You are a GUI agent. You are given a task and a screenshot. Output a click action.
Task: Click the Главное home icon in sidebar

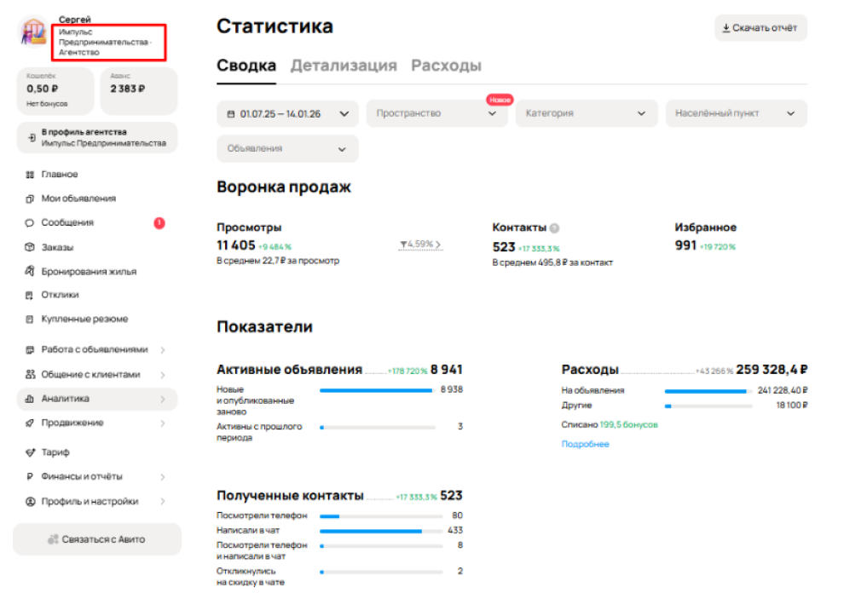pos(30,175)
